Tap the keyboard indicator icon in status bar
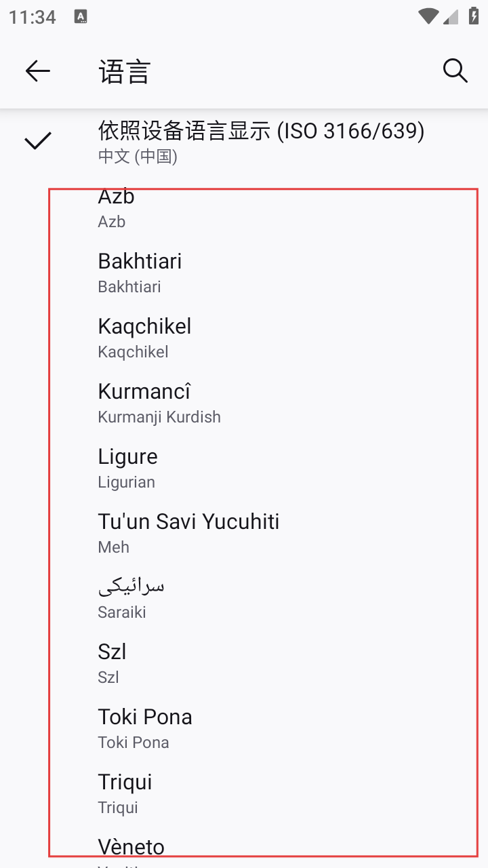This screenshot has height=868, width=488. [81, 17]
